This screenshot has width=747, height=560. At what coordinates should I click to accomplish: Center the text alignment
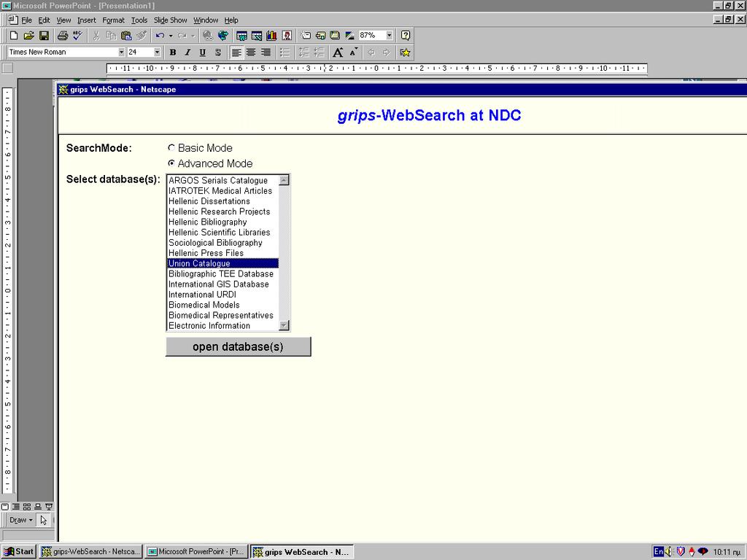point(251,52)
